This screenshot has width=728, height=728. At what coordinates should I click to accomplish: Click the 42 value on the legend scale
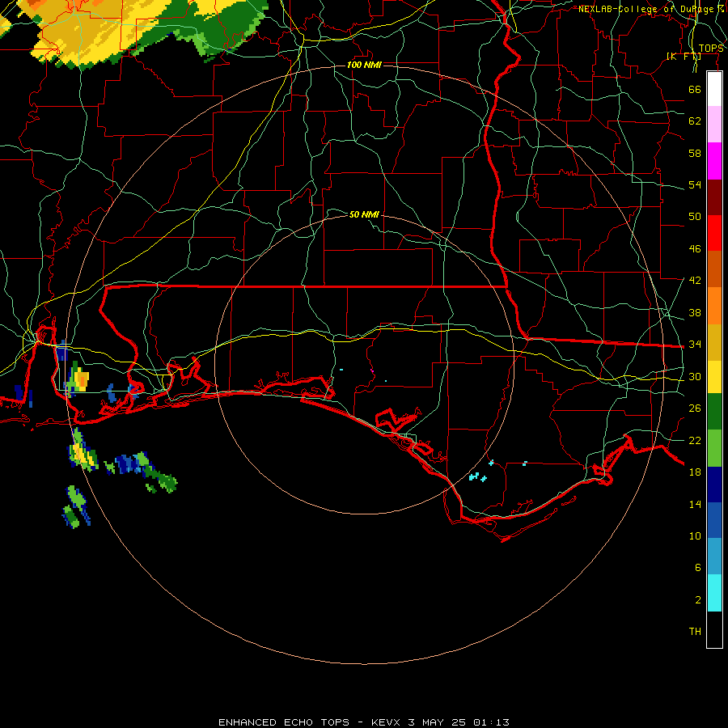pos(695,280)
